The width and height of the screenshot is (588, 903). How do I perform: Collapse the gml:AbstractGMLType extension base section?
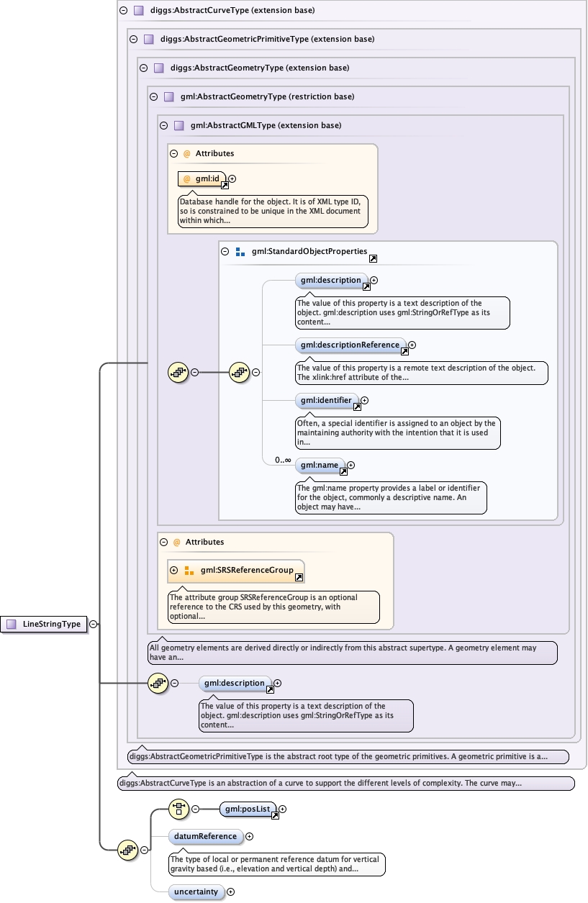click(163, 125)
